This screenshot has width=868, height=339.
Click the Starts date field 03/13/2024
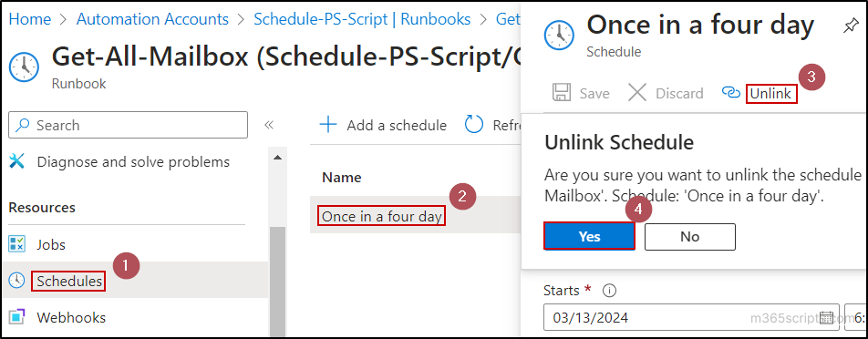coord(691,317)
